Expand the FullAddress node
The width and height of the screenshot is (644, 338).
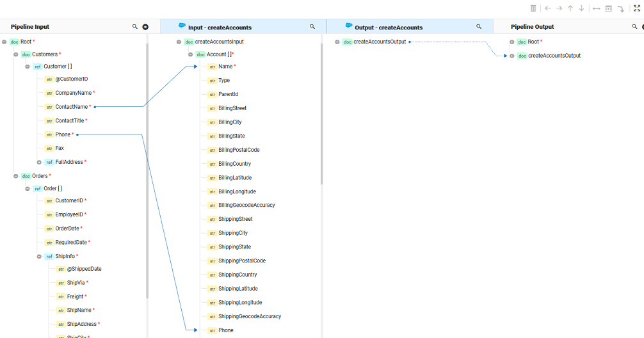(39, 162)
